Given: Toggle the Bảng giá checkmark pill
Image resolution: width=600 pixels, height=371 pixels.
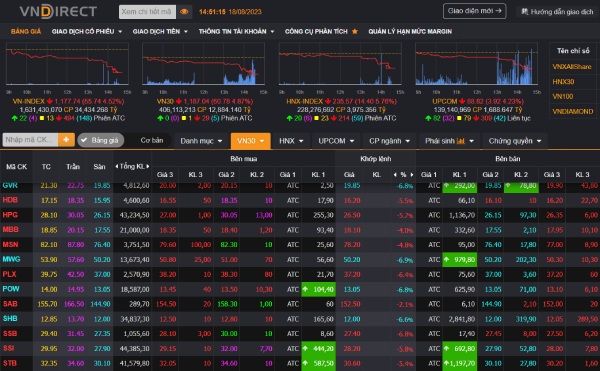Looking at the screenshot, I should [x=101, y=140].
